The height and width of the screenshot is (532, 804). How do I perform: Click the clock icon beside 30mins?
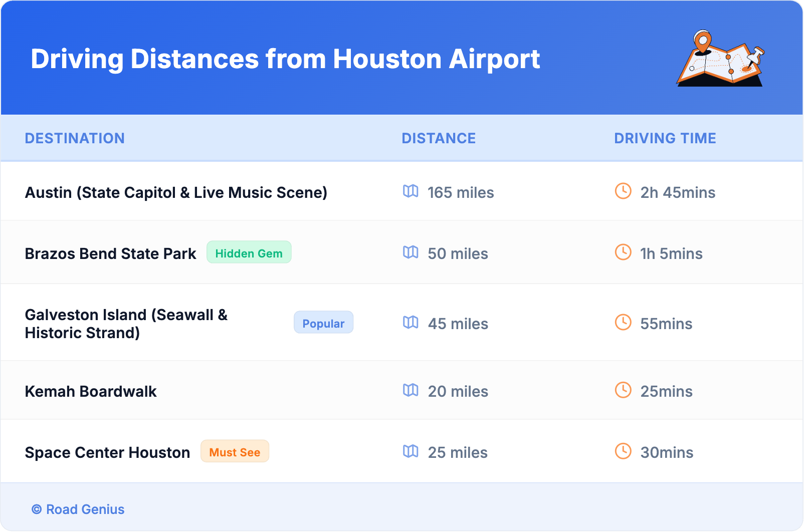(623, 451)
